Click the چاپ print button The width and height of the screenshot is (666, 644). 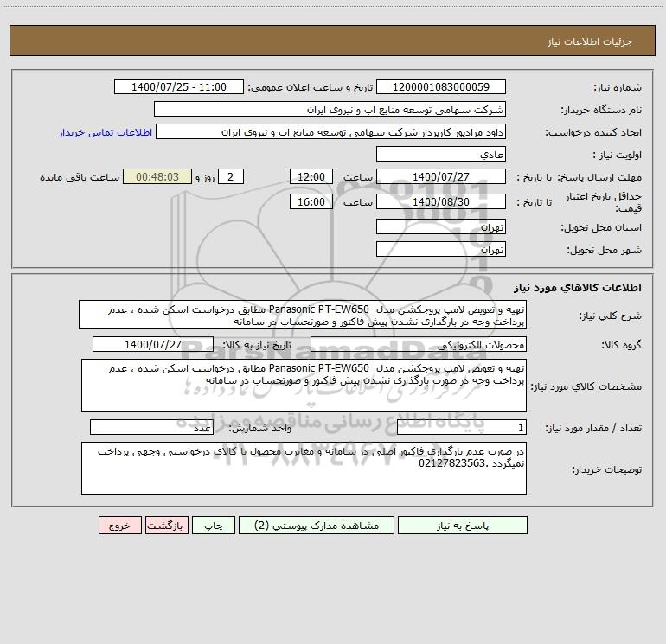(214, 525)
